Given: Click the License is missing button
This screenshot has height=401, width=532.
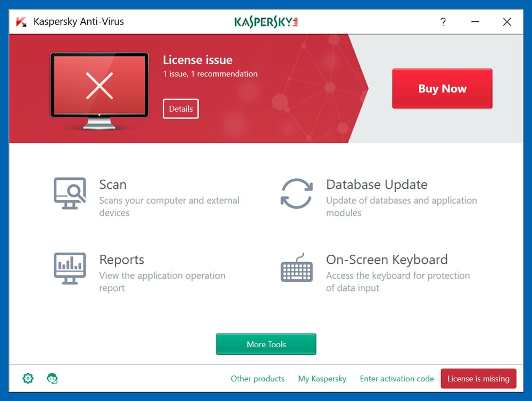Looking at the screenshot, I should tap(478, 379).
